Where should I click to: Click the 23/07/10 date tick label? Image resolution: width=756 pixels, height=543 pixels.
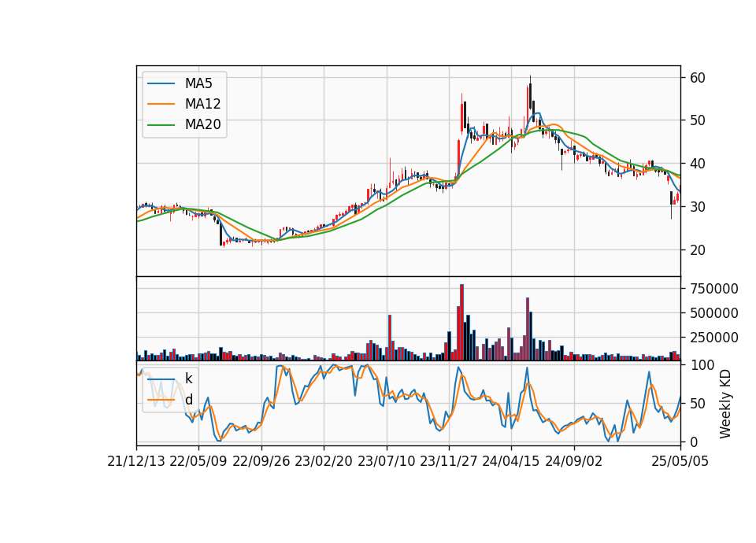(x=386, y=461)
